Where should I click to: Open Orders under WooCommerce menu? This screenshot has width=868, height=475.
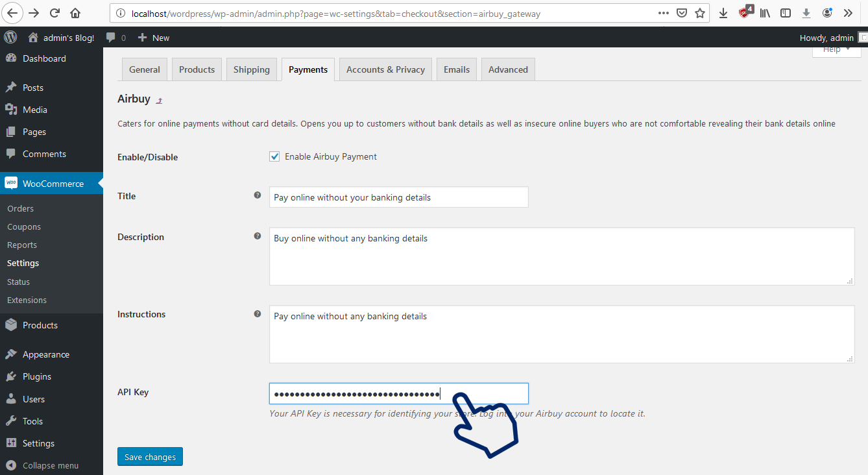pyautogui.click(x=21, y=208)
